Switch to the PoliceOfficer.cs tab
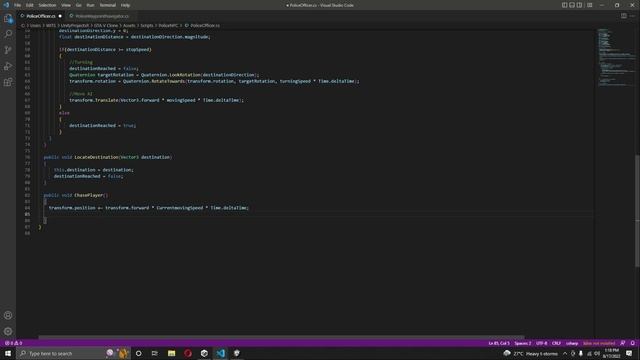Viewport: 640px width, 360px height. (x=40, y=16)
